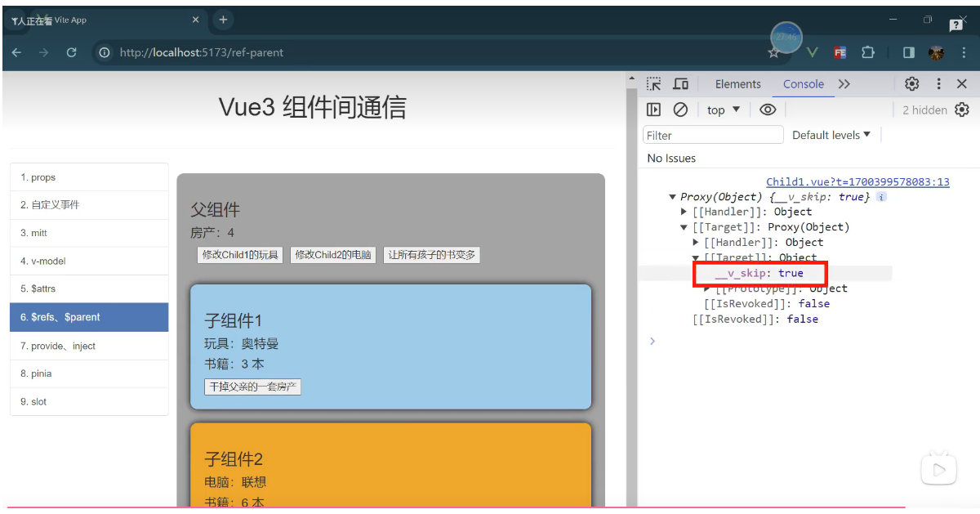Show more DevTools tabs
The width and height of the screenshot is (980, 514).
(x=844, y=84)
